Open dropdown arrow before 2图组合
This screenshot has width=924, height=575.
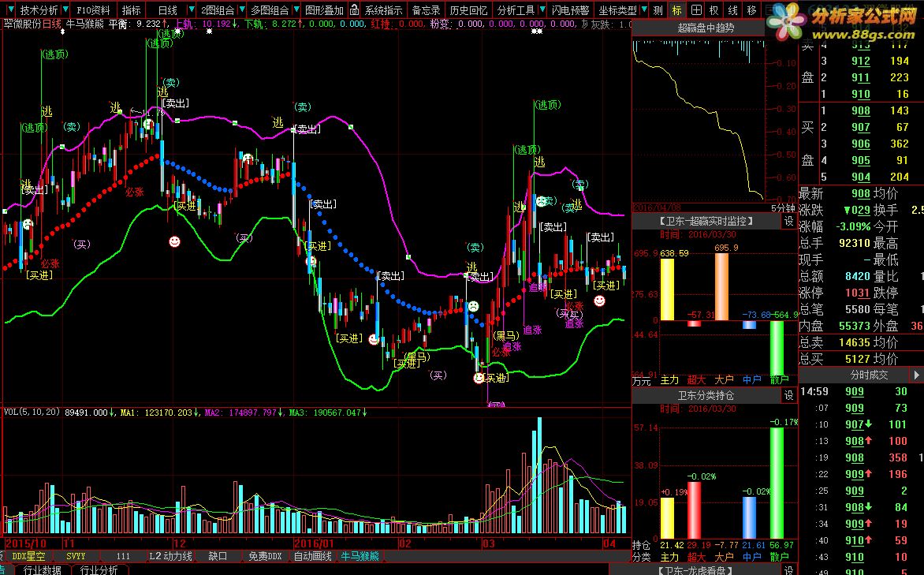coord(191,10)
